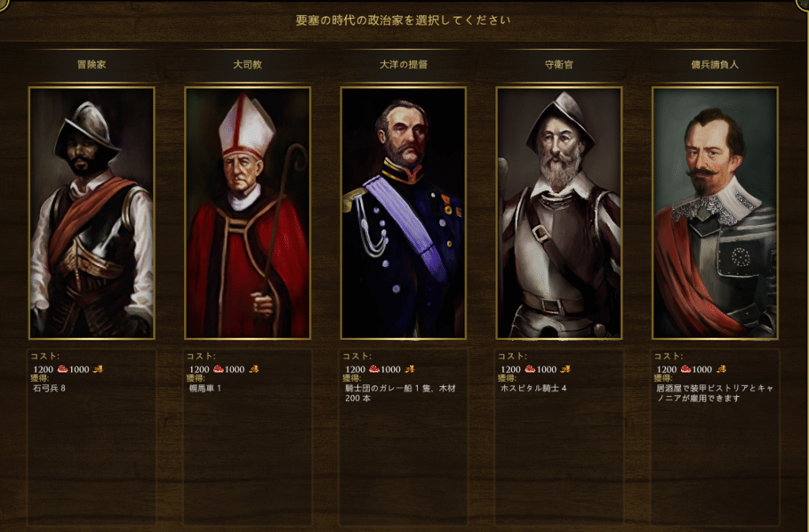Select the 守衛官 armored portrait
This screenshot has height=532, width=809.
pos(559,213)
